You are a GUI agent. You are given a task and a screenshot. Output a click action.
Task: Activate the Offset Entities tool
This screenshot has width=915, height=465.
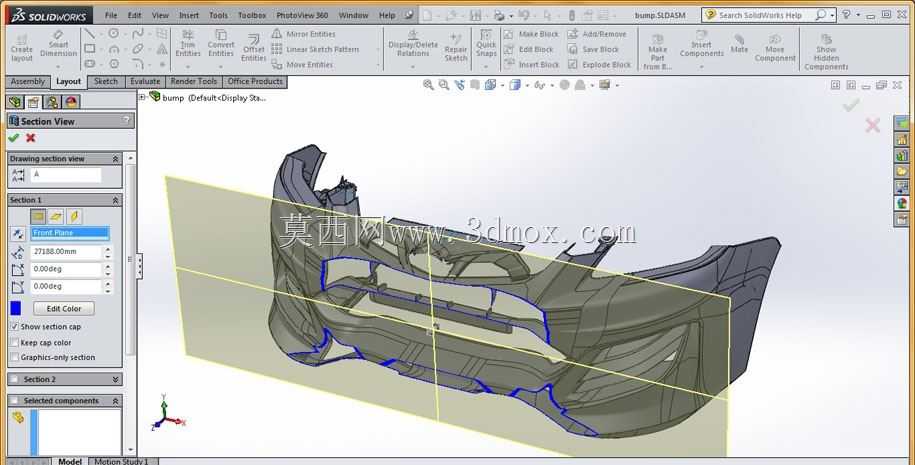pos(253,47)
